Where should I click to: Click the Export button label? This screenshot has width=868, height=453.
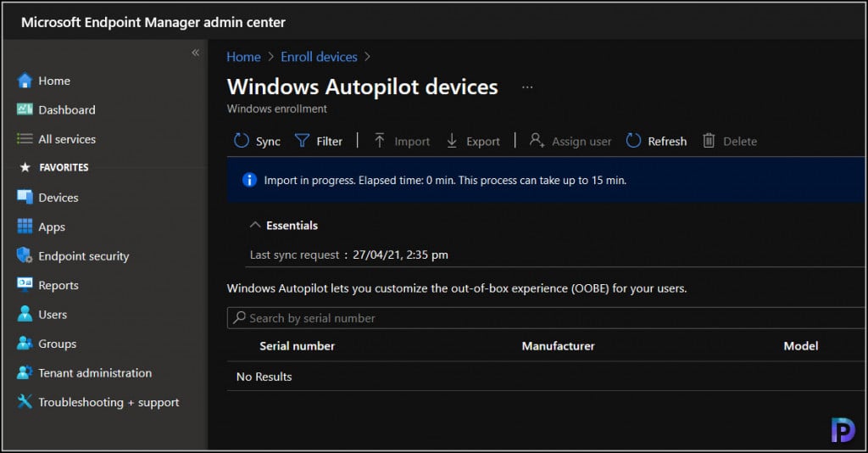click(482, 142)
